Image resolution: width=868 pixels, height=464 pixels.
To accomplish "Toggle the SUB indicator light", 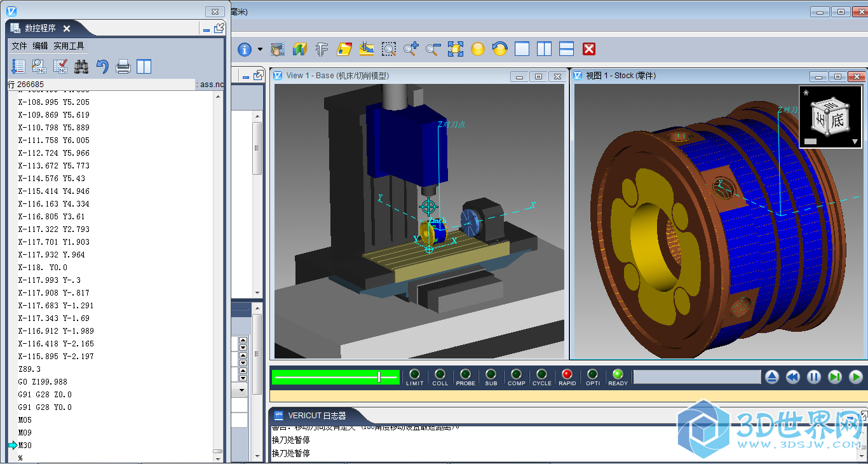I will pos(491,374).
